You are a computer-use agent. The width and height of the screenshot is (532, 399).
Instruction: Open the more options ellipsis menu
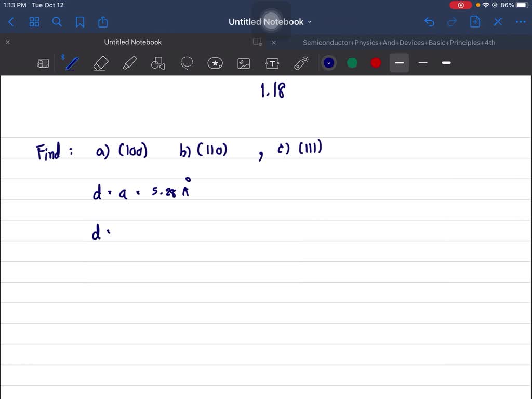click(521, 22)
